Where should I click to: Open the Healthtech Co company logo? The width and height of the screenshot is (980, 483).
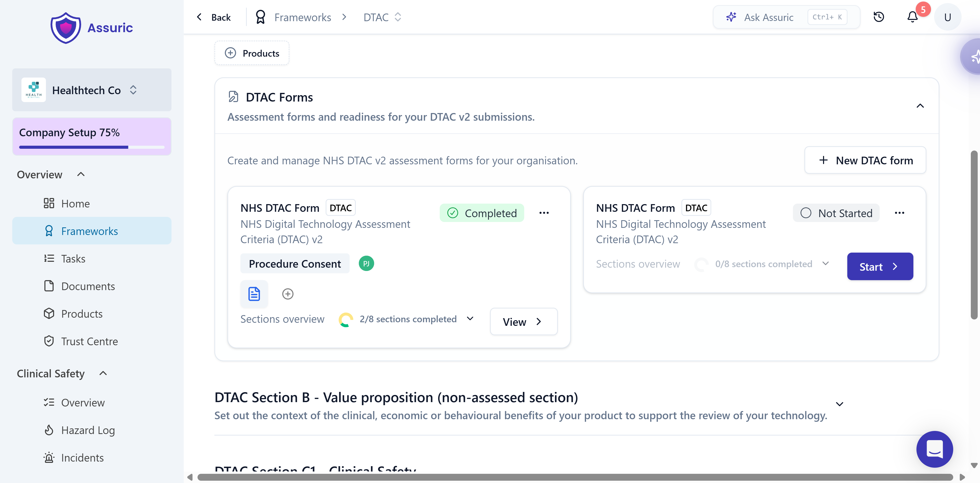tap(33, 90)
